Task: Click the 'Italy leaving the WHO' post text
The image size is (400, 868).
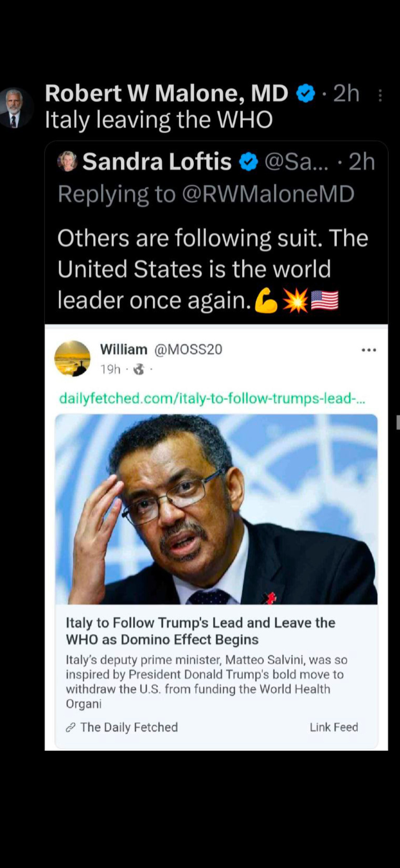Action: pos(159,120)
